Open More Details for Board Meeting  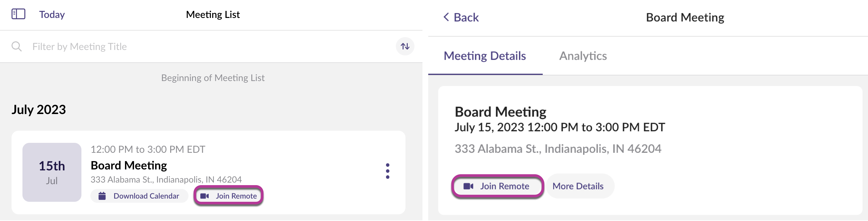(x=578, y=186)
